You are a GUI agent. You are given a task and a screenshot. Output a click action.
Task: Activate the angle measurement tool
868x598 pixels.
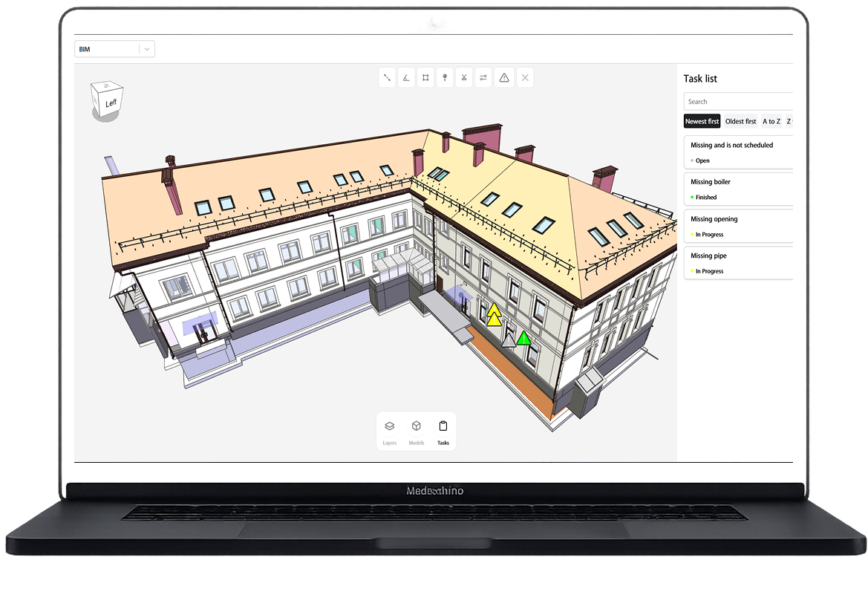[406, 77]
